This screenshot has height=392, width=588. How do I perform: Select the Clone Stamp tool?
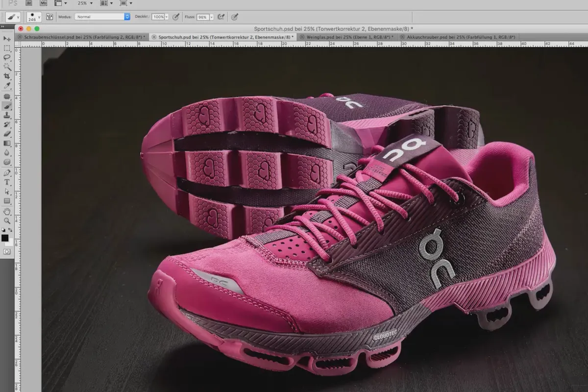[x=7, y=115]
